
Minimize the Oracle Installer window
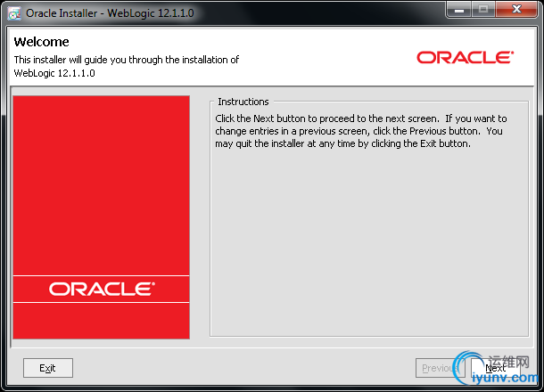point(459,10)
